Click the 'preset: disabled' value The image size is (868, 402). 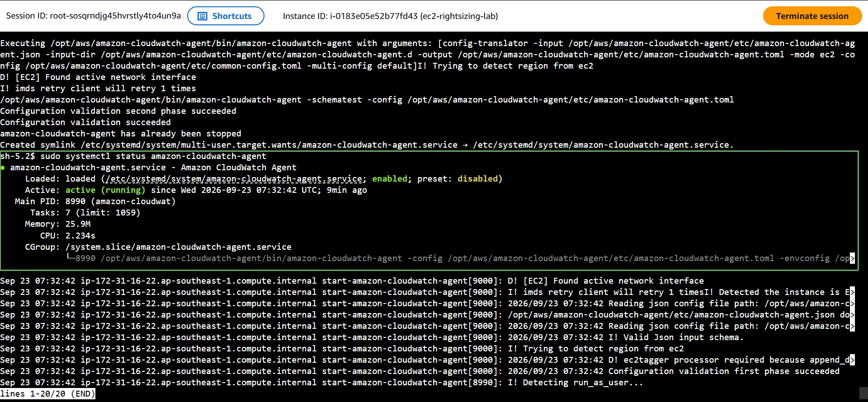click(x=458, y=179)
